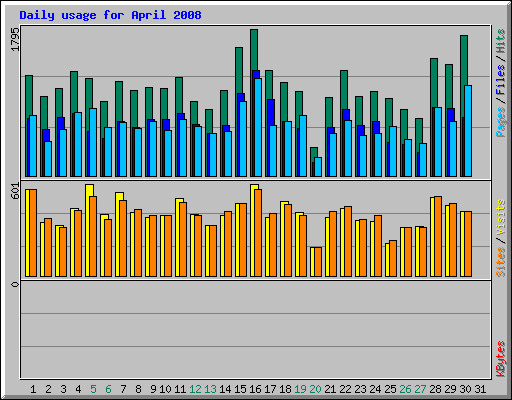Click the orange sites bar for day 28
The width and height of the screenshot is (512, 400).
click(x=438, y=236)
